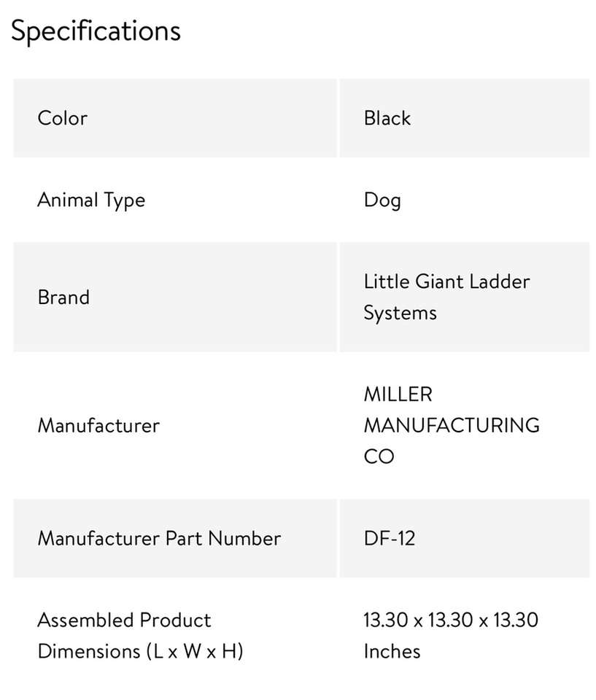596x700 pixels.
Task: Click the word MILLER in manufacturer value
Action: click(398, 394)
